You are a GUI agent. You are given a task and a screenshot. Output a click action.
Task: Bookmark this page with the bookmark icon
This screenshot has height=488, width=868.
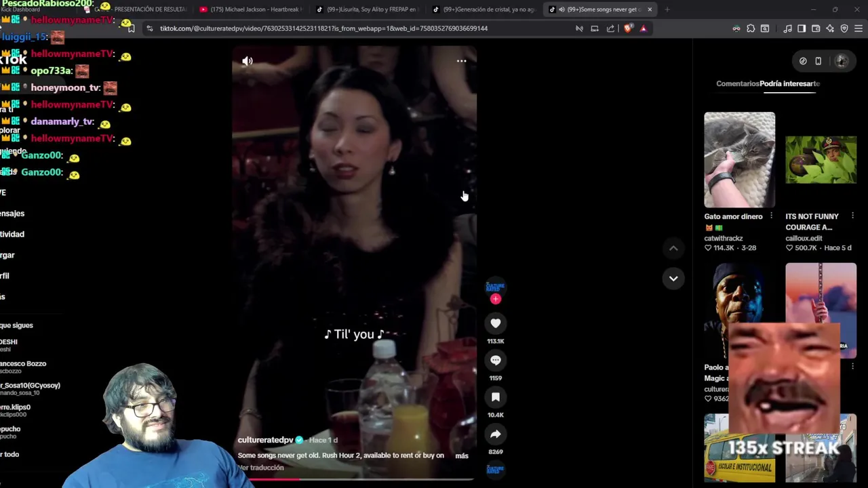pyautogui.click(x=131, y=28)
